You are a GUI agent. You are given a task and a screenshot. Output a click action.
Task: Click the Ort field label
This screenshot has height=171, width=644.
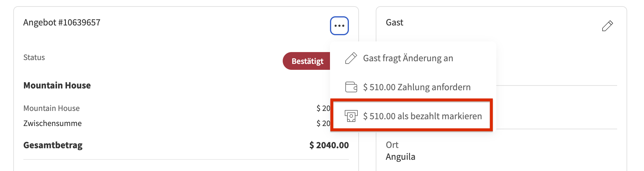392,145
